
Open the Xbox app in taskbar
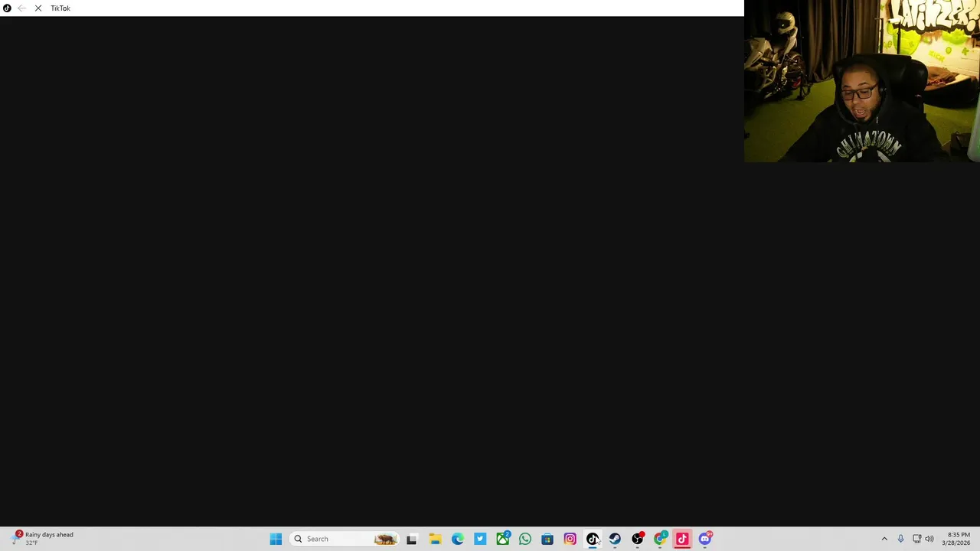pos(502,539)
